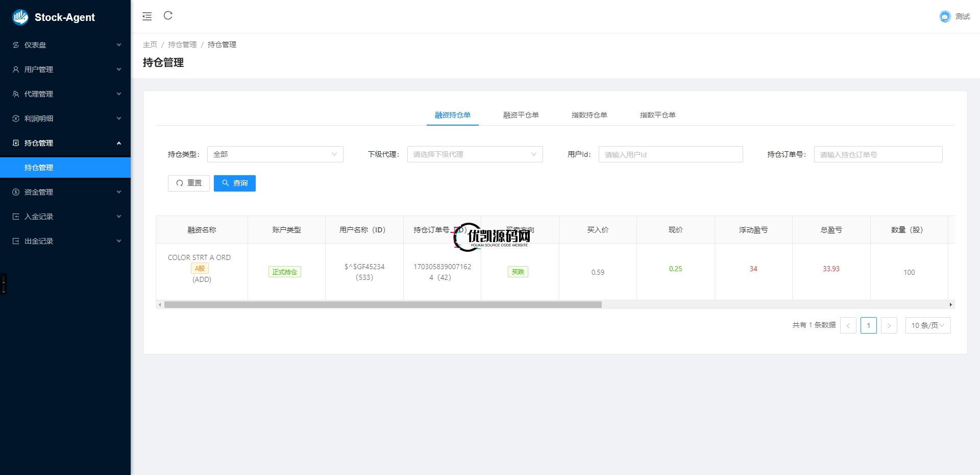
Task: Click the position management (持仓管理) sidebar icon
Action: point(15,143)
